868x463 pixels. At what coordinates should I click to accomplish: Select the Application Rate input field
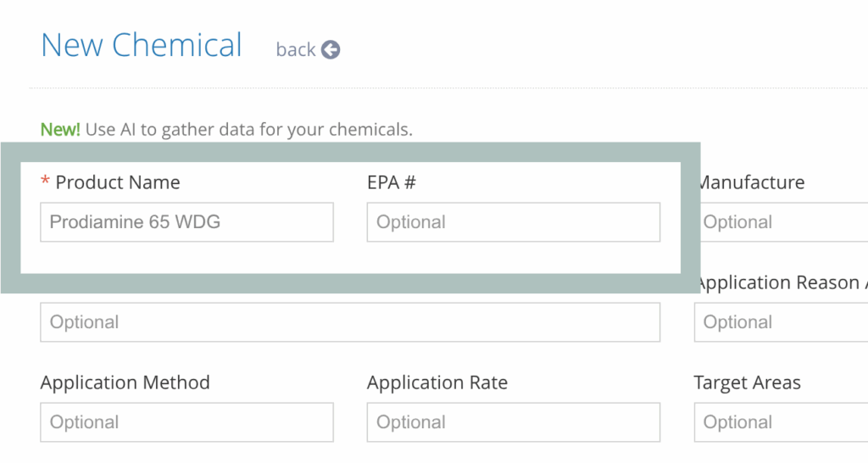[513, 422]
